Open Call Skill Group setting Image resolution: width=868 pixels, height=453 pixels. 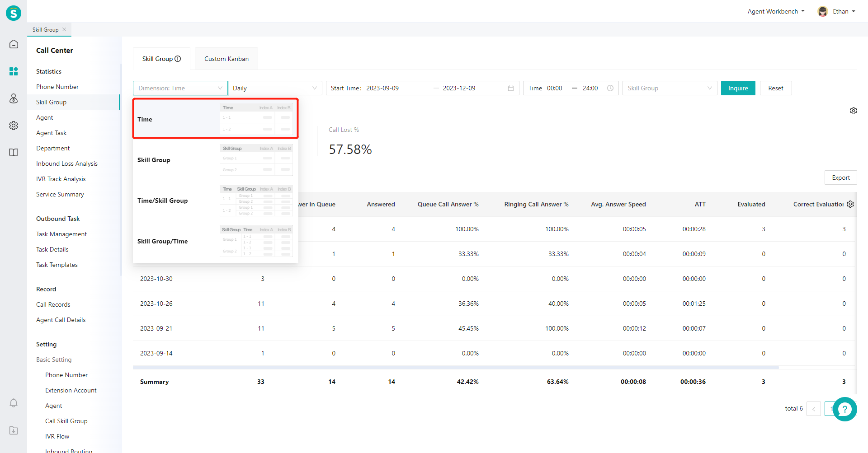click(x=66, y=421)
